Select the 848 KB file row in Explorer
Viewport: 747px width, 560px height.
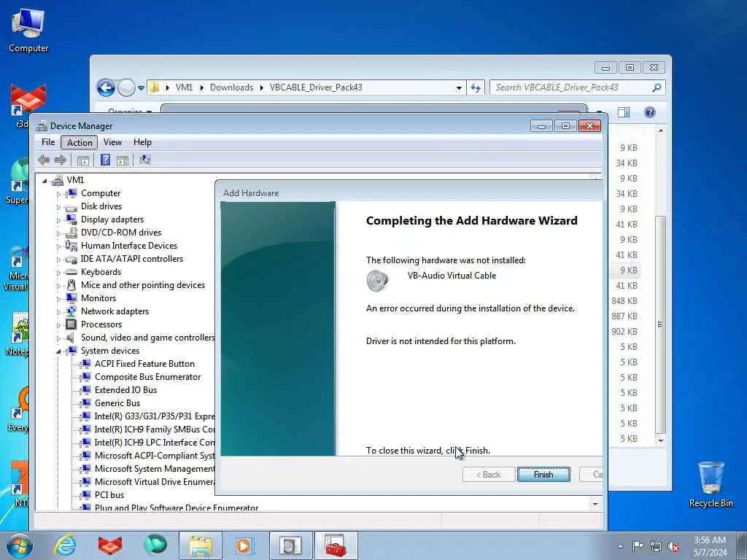(624, 301)
